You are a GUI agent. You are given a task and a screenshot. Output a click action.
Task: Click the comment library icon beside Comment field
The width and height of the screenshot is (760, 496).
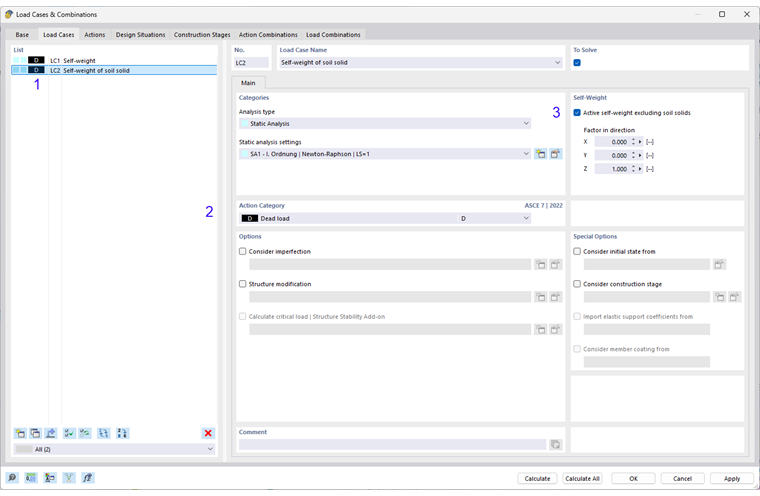pos(555,445)
